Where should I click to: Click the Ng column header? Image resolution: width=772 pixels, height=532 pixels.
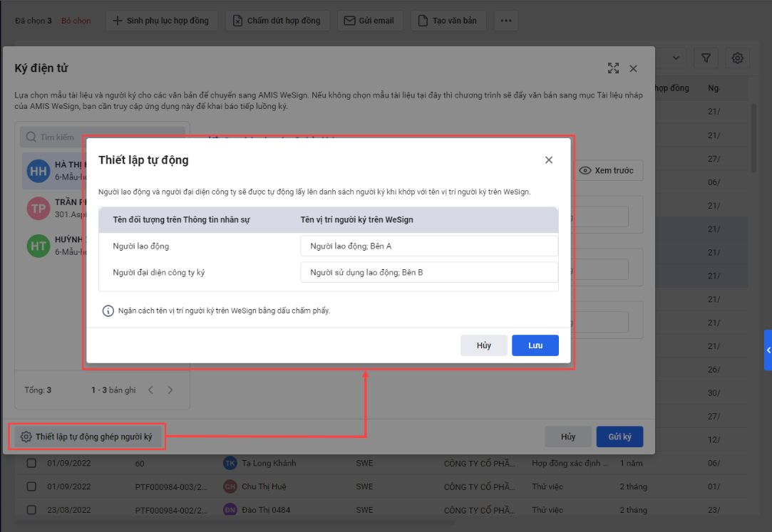click(714, 88)
